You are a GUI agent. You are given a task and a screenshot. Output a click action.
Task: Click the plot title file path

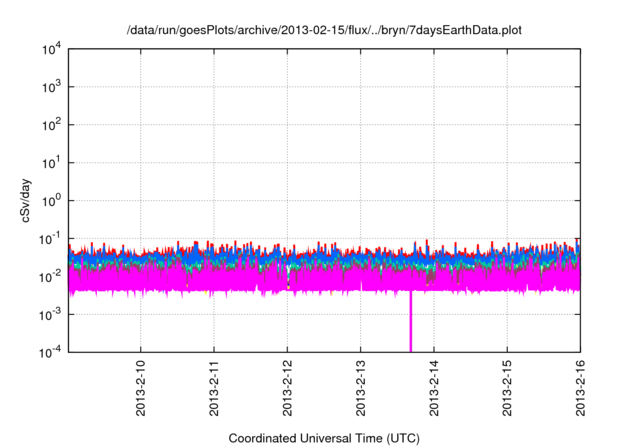pyautogui.click(x=324, y=30)
